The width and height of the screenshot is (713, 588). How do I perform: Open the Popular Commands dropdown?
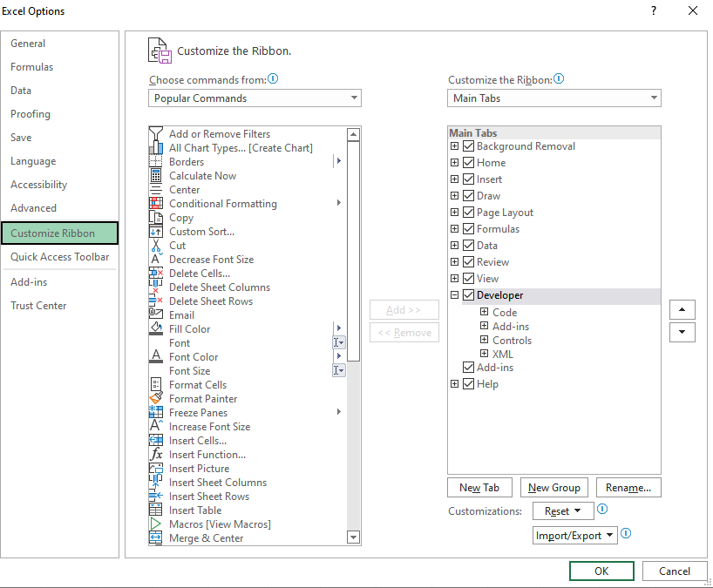click(255, 98)
